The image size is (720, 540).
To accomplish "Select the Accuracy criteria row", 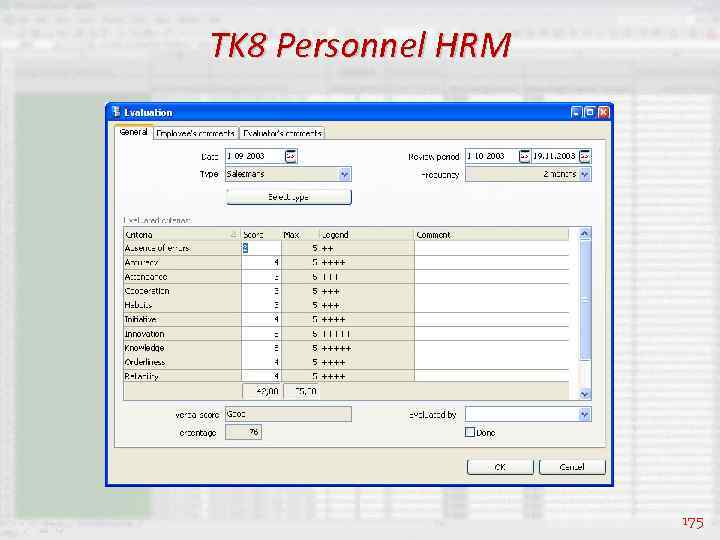I will pos(346,263).
